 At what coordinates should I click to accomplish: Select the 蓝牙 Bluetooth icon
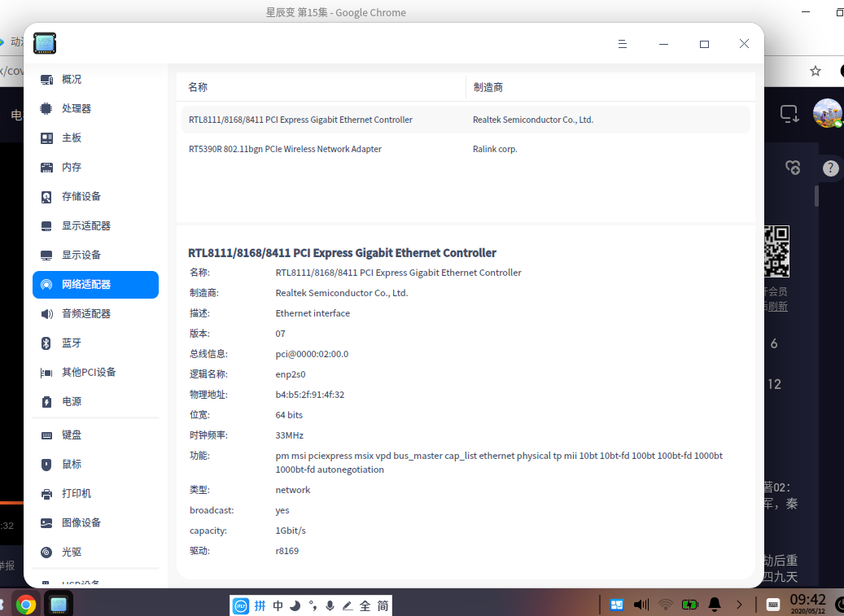[46, 343]
